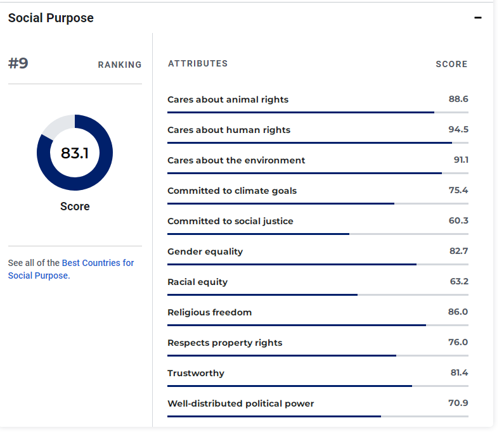The image size is (504, 437).
Task: Click the Social Purpose heading
Action: coord(51,18)
